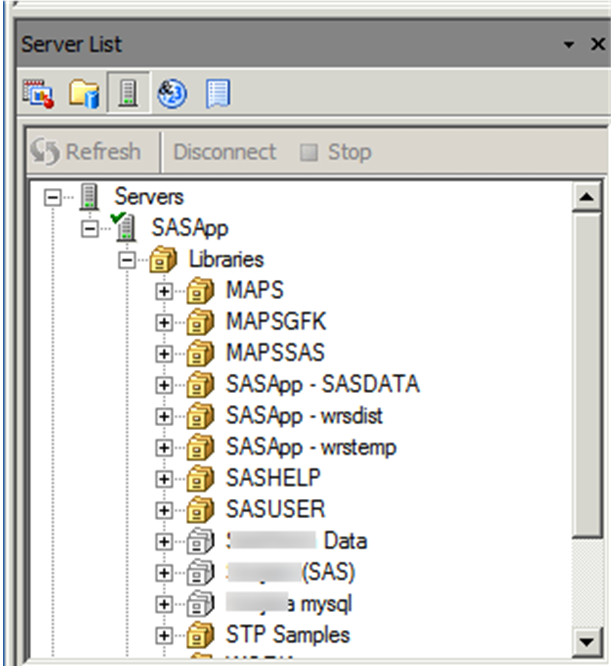The height and width of the screenshot is (667, 611).
Task: Click the Stop button
Action: pos(336,152)
